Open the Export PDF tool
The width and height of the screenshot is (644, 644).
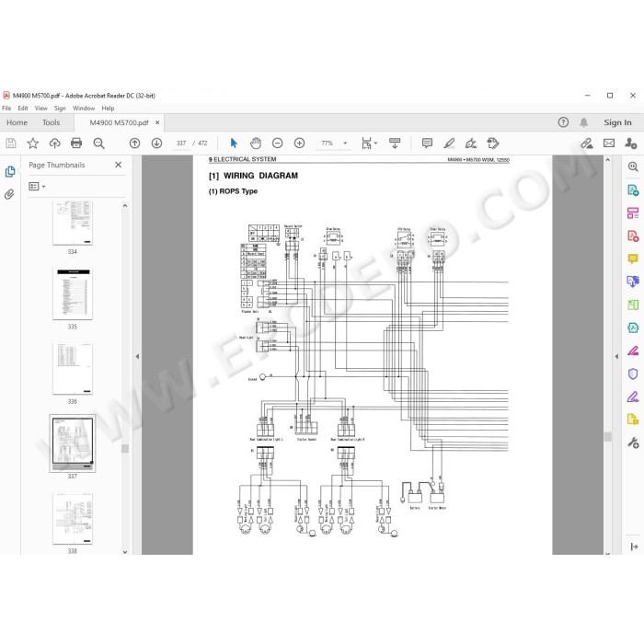pos(633,190)
